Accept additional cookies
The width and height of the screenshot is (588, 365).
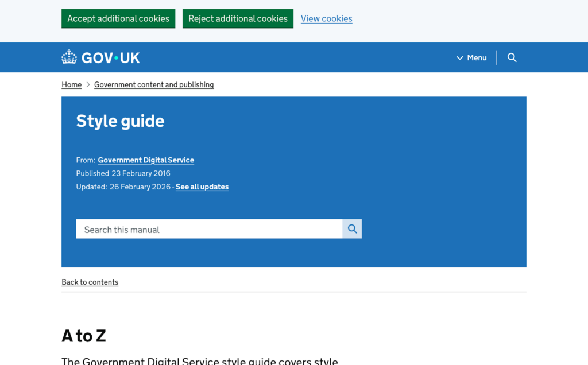pos(118,18)
